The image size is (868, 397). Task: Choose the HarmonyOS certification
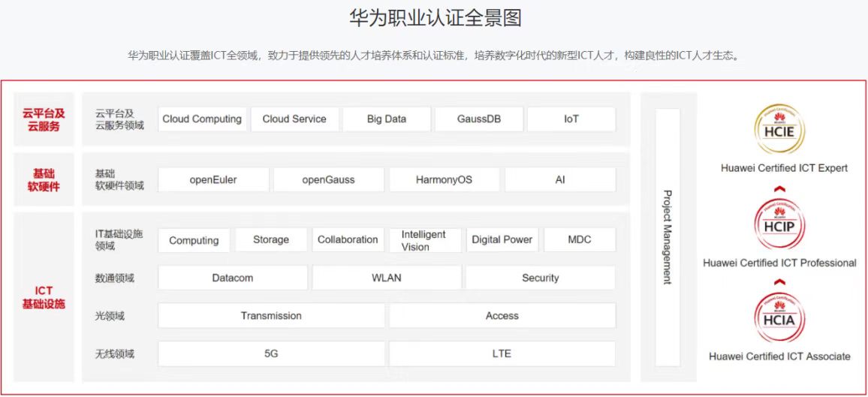click(444, 179)
